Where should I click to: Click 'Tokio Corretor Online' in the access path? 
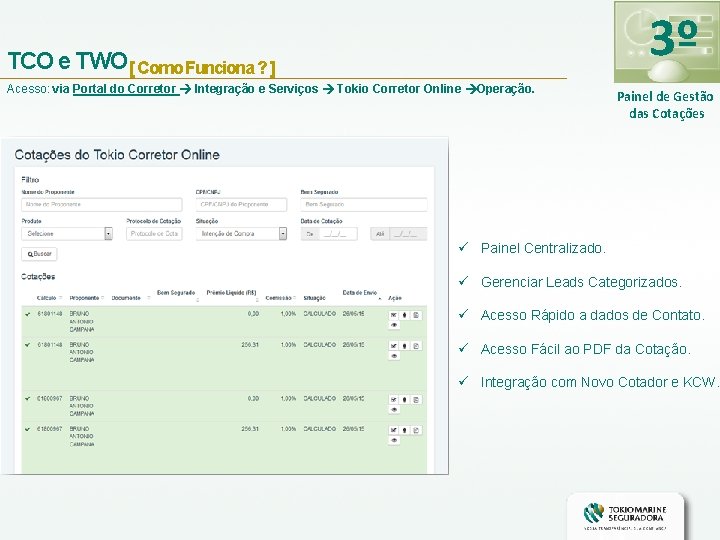pos(399,89)
